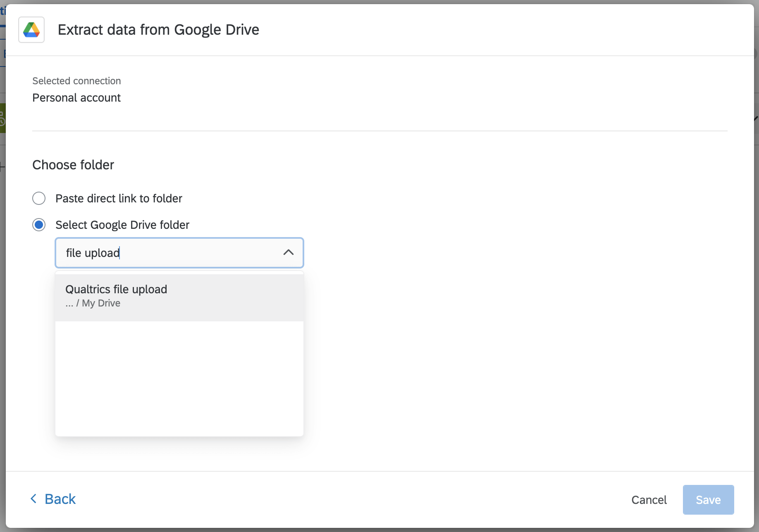Click the '... / My Drive' breadcrumb path
Screen dimensions: 759x532
click(x=93, y=303)
